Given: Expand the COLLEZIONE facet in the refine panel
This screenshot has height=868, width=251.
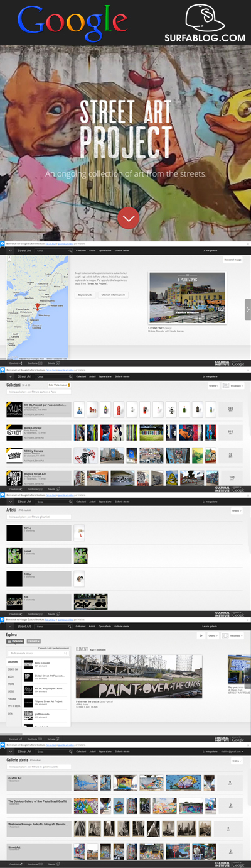Looking at the screenshot, I should click(x=13, y=662).
